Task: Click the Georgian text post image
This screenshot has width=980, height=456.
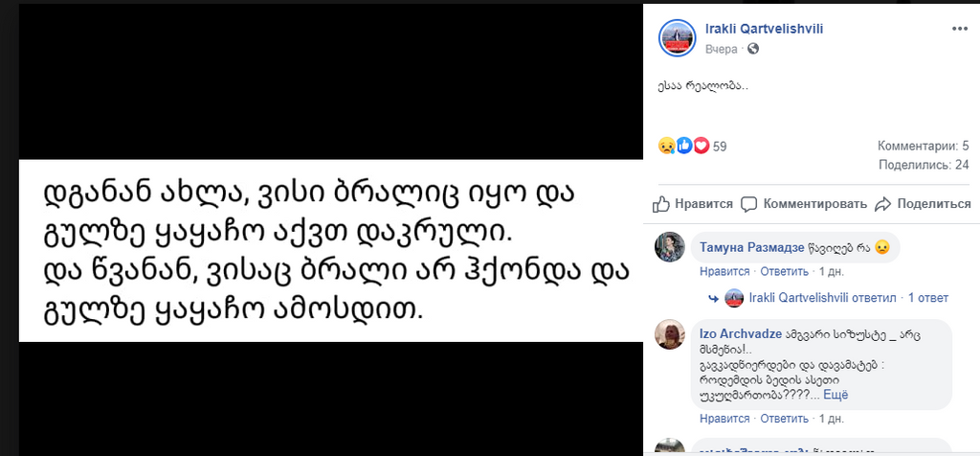Action: 325,248
